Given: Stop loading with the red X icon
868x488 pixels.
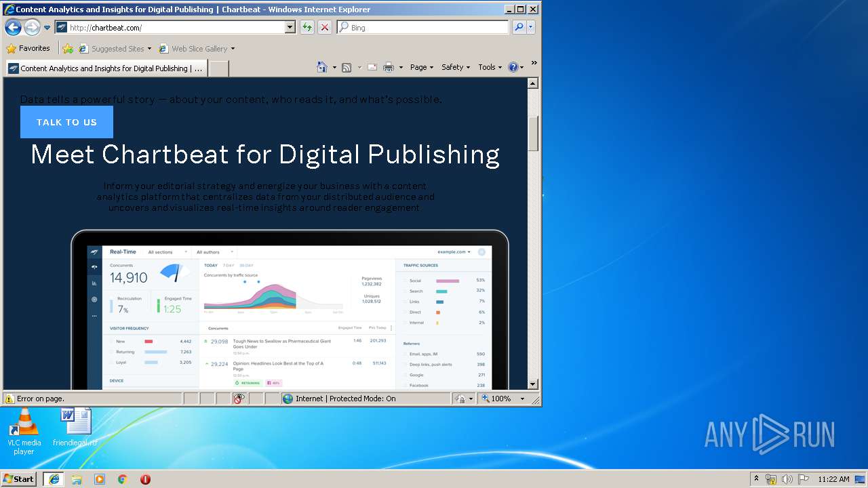Looking at the screenshot, I should [x=325, y=28].
